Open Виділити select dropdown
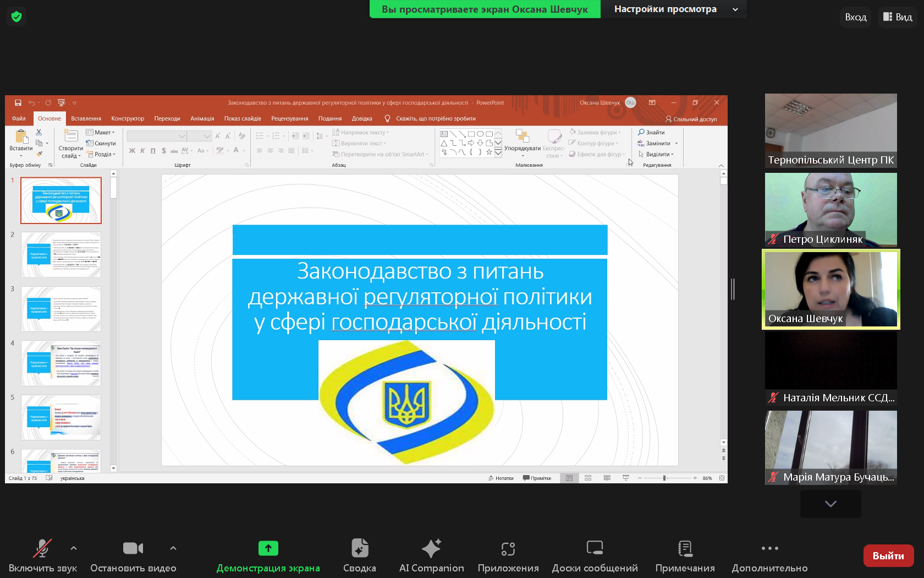The width and height of the screenshot is (924, 578). tap(656, 154)
